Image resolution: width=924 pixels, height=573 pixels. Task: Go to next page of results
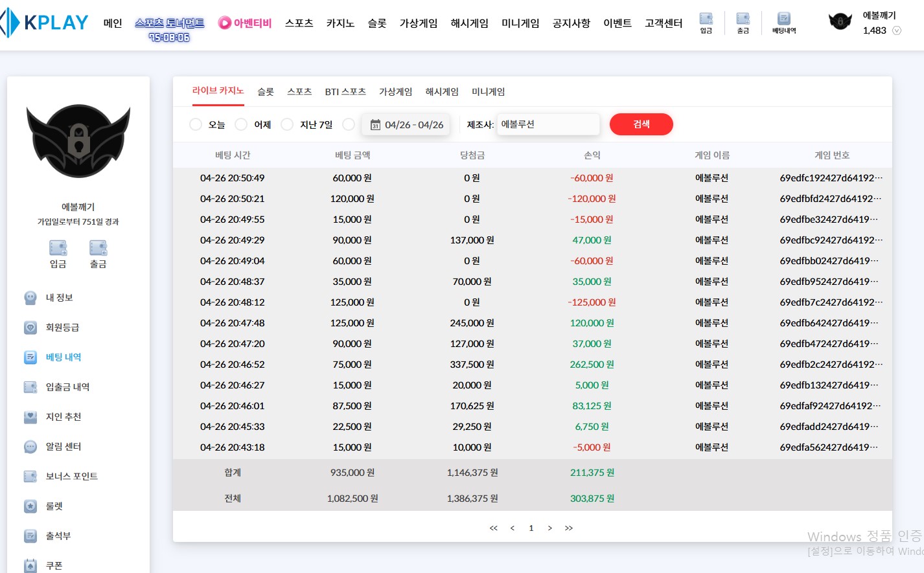click(x=549, y=528)
